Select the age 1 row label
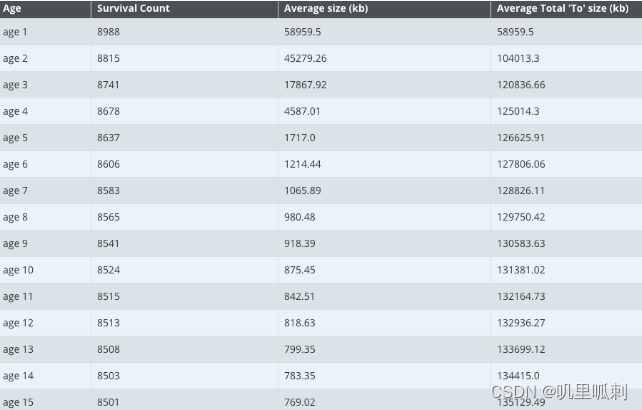The width and height of the screenshot is (642, 410). [x=15, y=32]
